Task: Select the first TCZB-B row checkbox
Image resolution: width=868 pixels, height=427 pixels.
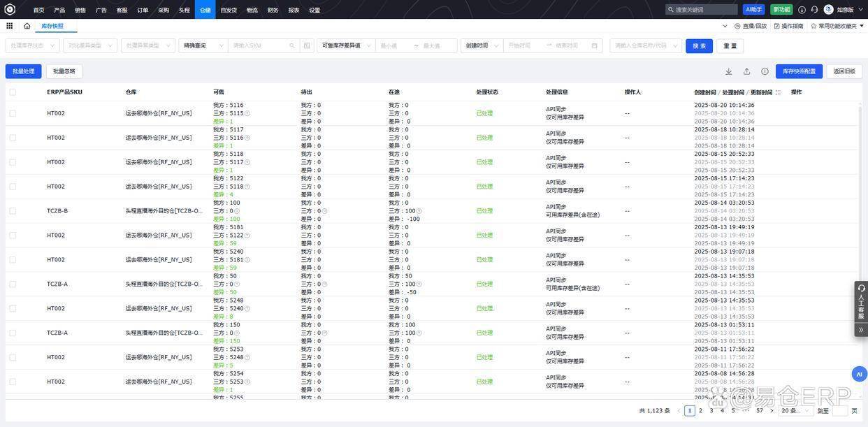Action: coord(13,211)
